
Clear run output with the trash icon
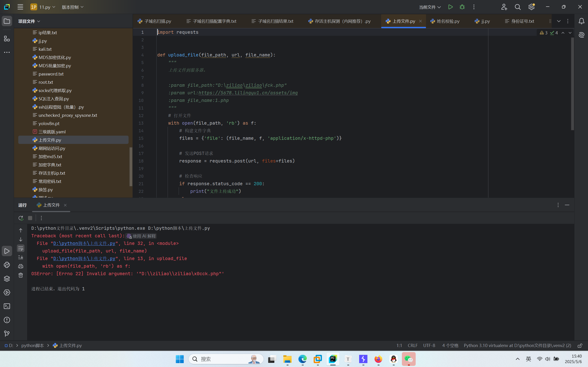point(21,275)
